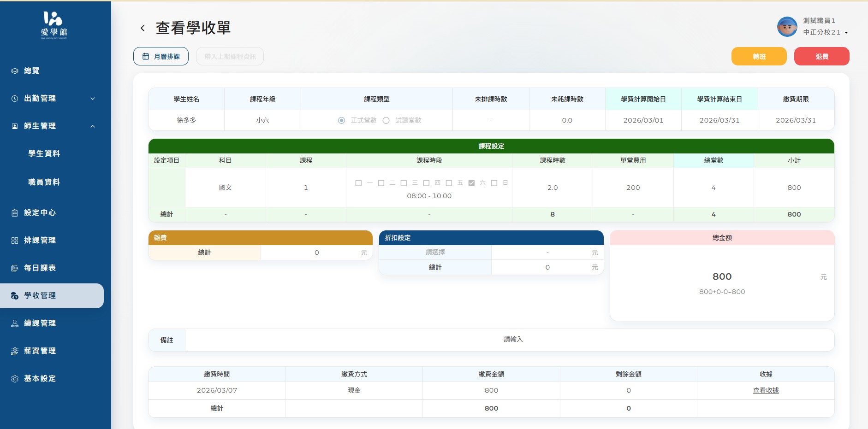The width and height of the screenshot is (868, 429).
Task: Click the user avatar picture
Action: pos(787,27)
